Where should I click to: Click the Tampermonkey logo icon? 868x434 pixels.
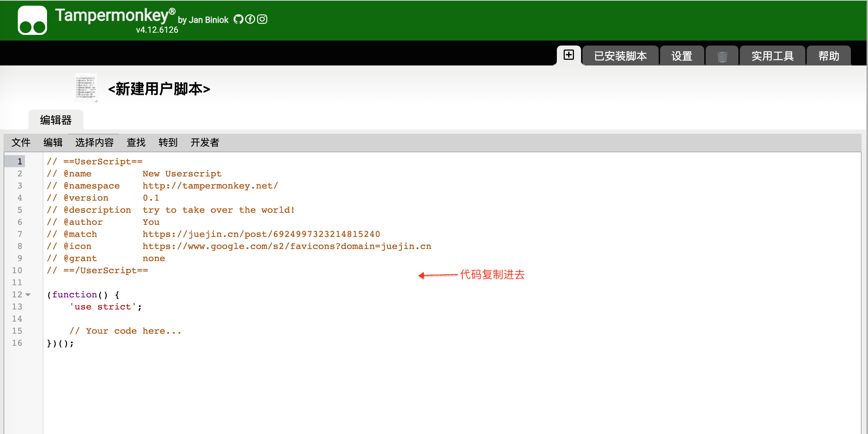coord(32,20)
